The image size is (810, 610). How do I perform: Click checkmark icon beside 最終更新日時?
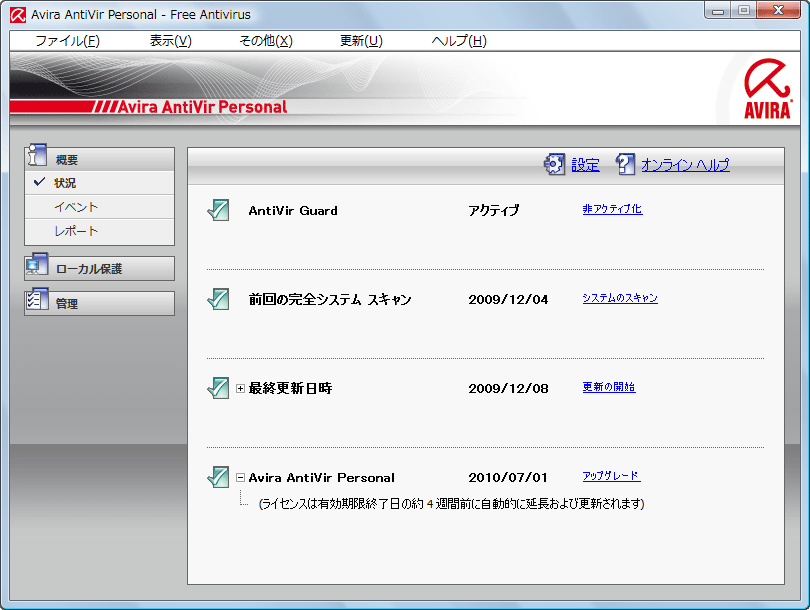[x=218, y=388]
